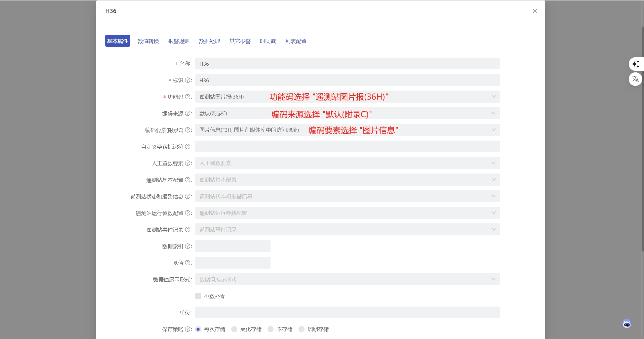644x339 pixels.
Task: Select the 变化存储 radio option
Action: click(x=234, y=329)
